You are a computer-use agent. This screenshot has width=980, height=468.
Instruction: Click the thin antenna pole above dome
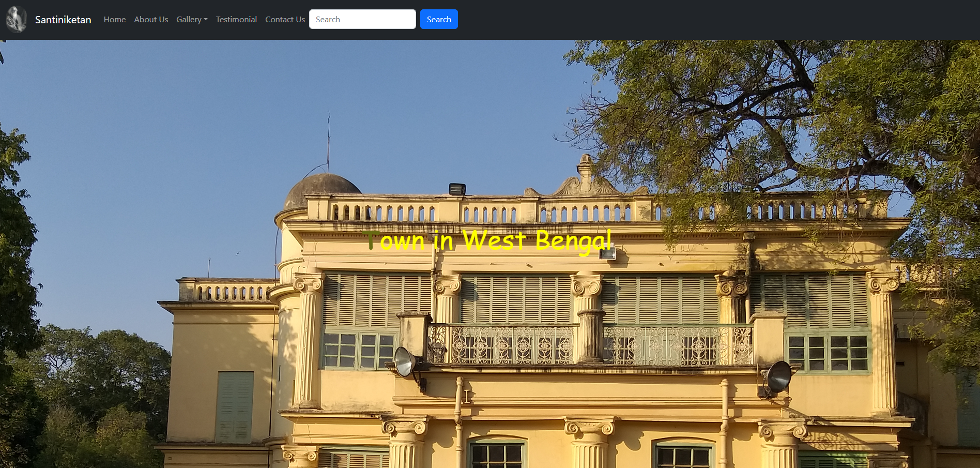tap(328, 140)
